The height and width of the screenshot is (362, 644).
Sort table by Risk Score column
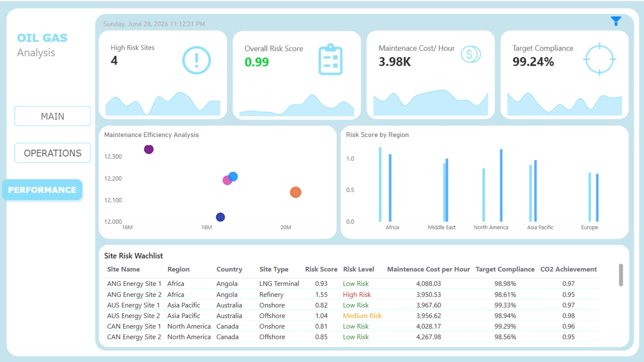pos(321,269)
